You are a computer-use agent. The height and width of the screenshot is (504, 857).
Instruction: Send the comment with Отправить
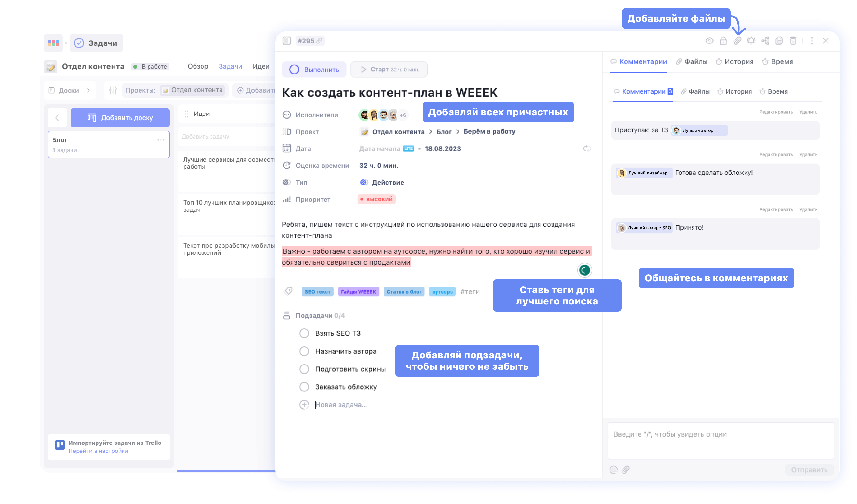809,470
